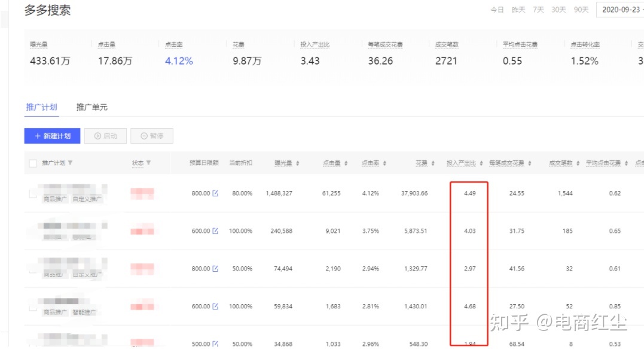Sort table by 曝光量 column

click(297, 163)
